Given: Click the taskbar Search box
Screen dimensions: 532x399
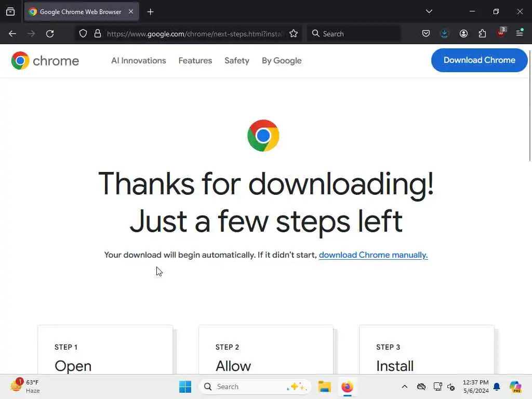Looking at the screenshot, I should pyautogui.click(x=255, y=387).
